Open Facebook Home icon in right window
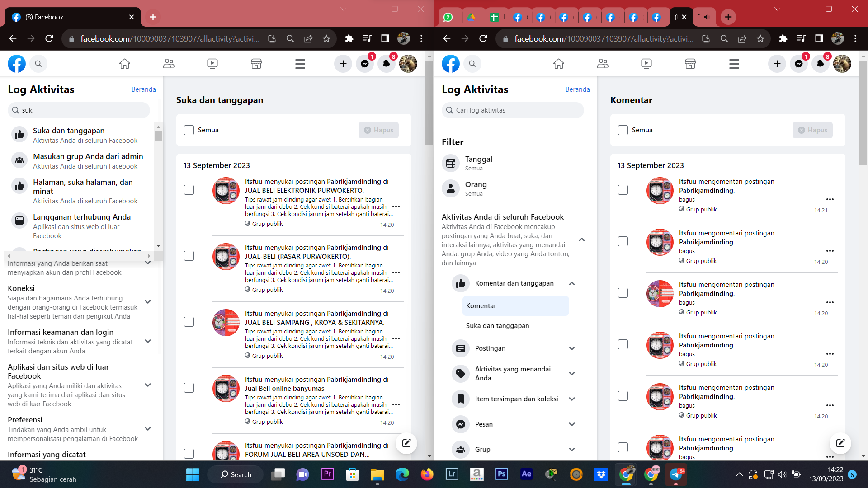This screenshot has height=488, width=868. click(x=559, y=64)
